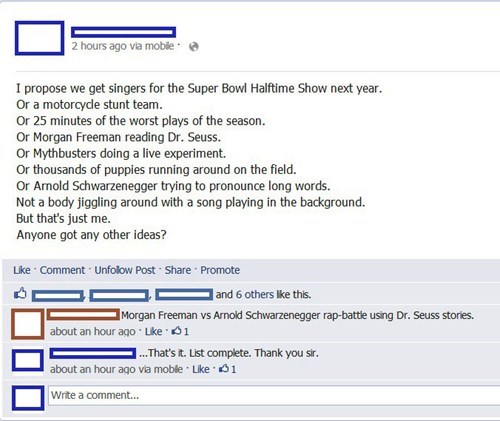Open the second commenter's avatar thumbnail
The width and height of the screenshot is (500, 421).
[x=28, y=360]
